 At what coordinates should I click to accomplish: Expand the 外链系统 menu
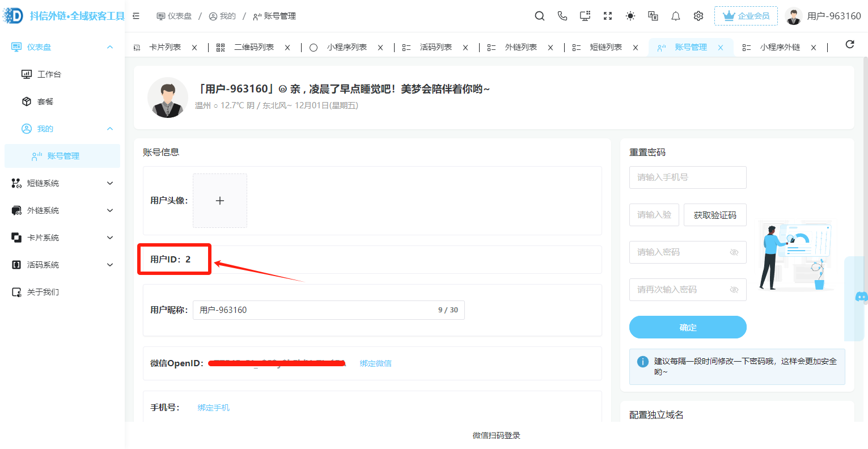(x=62, y=210)
